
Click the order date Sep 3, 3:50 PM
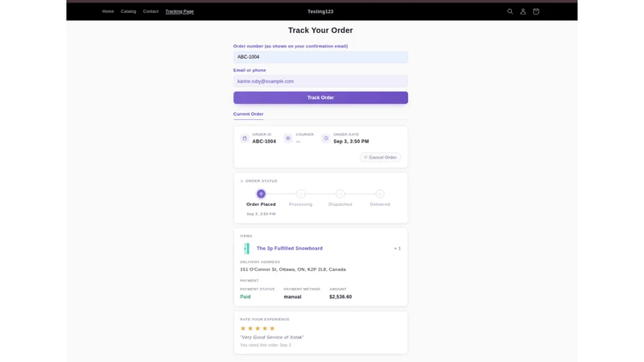click(x=351, y=142)
